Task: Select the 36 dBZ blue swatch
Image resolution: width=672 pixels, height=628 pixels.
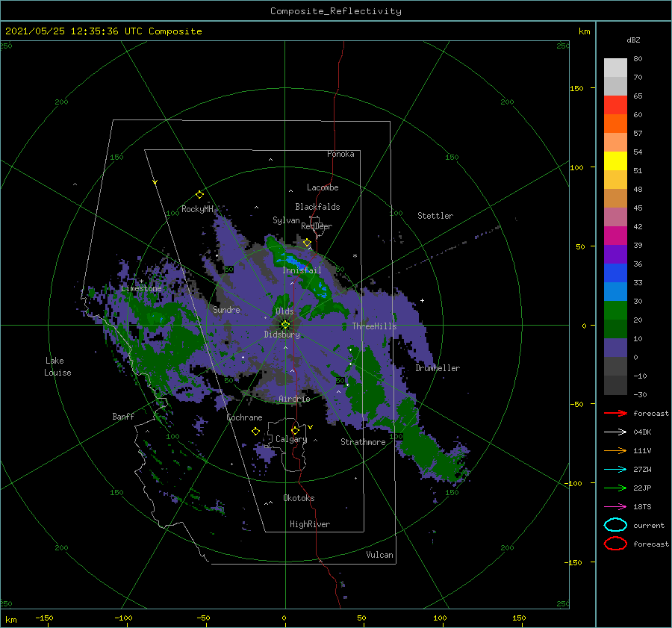Action: [x=615, y=273]
